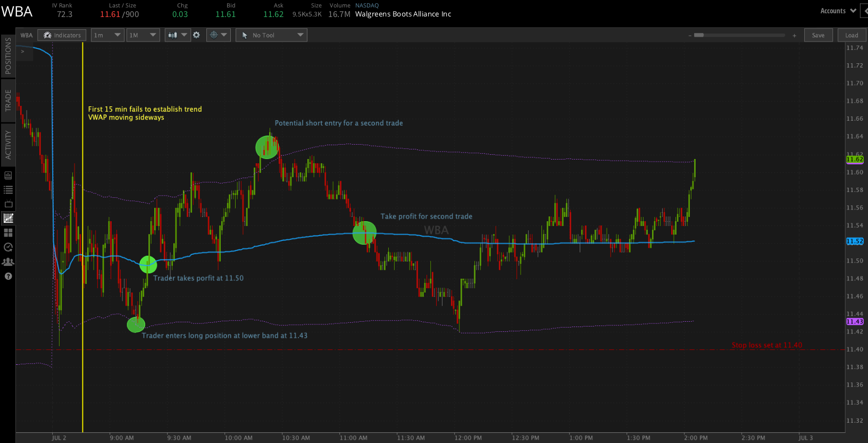Open the TRADE side tab
This screenshot has height=443, width=868.
pos(8,100)
